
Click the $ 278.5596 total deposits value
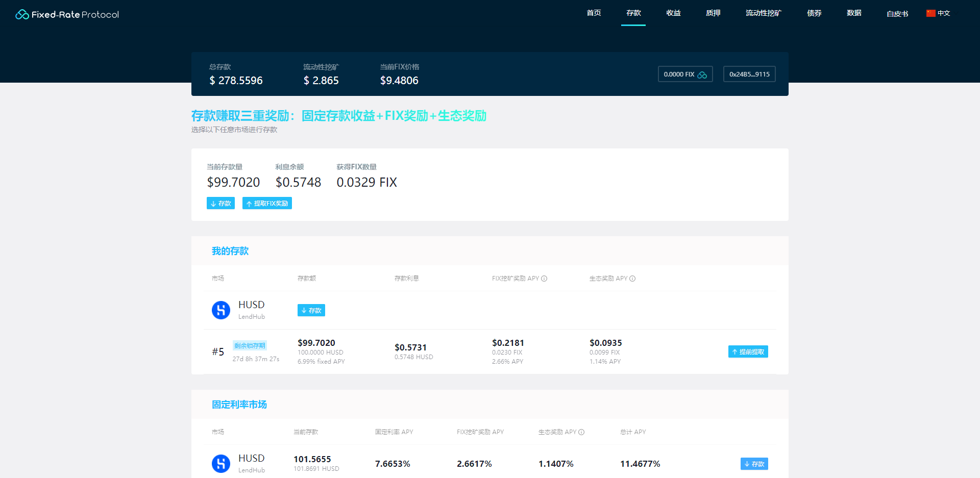(x=236, y=81)
